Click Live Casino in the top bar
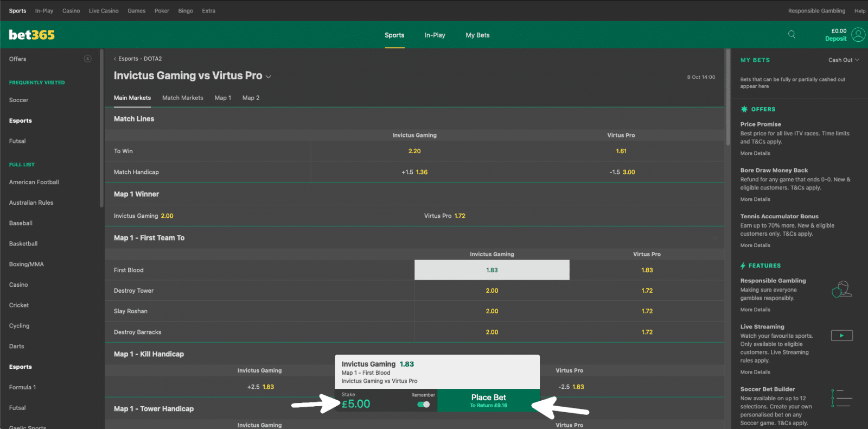868x429 pixels. pos(104,11)
